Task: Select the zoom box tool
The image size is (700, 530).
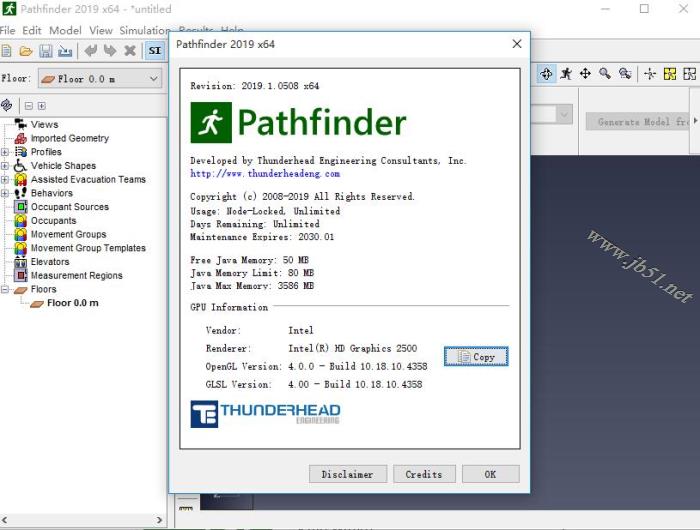Action: pos(625,74)
